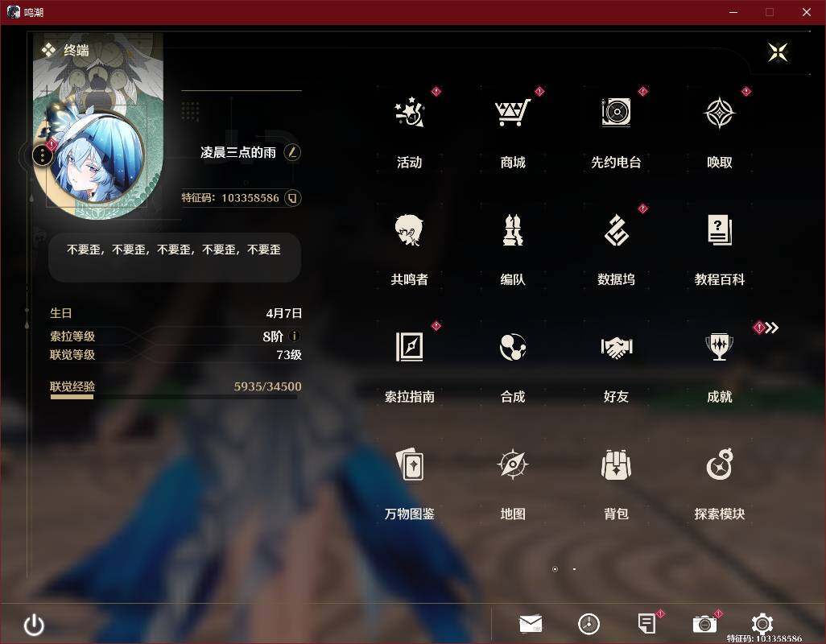Click the signature text 不要歪 box
Viewport: 826px width, 644px height.
pos(175,258)
